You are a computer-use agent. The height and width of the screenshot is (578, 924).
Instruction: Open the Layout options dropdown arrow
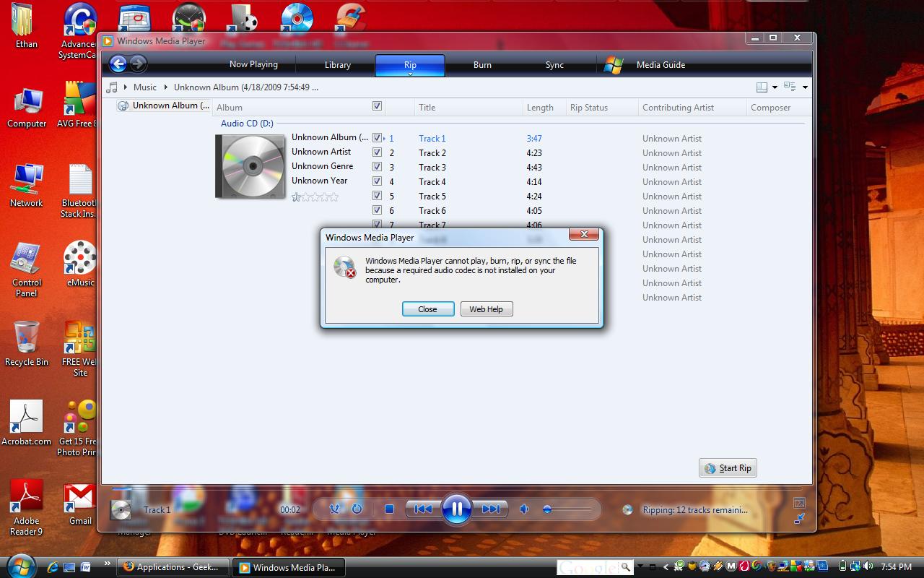click(x=775, y=87)
